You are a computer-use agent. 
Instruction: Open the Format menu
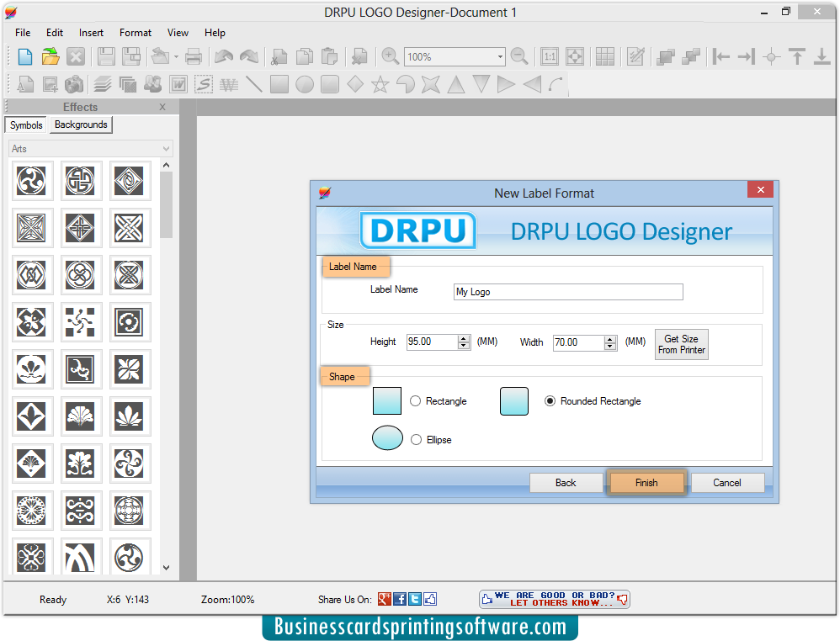[136, 33]
